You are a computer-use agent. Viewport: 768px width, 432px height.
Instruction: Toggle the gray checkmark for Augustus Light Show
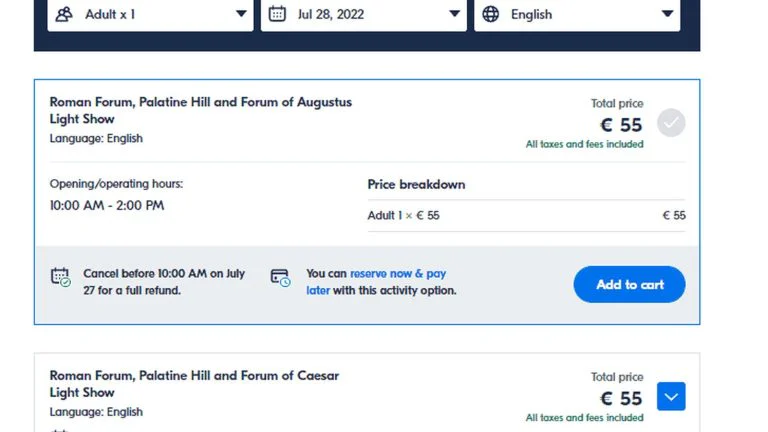[x=671, y=122]
